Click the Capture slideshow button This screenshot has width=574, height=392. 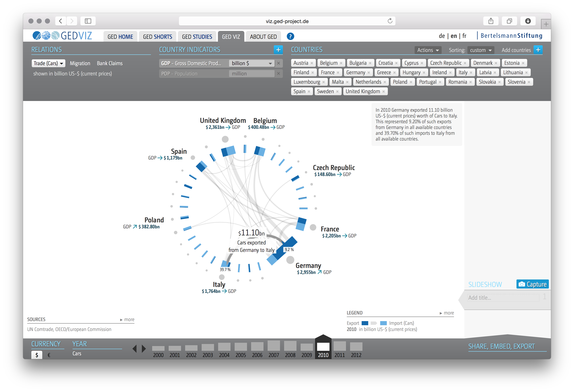pyautogui.click(x=532, y=284)
